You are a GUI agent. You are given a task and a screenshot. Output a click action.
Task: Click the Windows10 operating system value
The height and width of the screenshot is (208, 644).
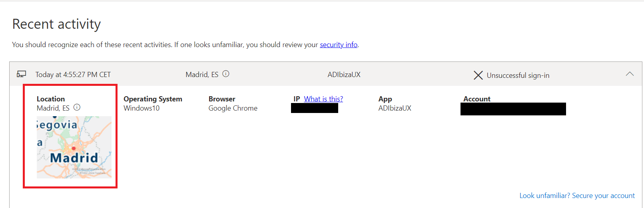[142, 108]
